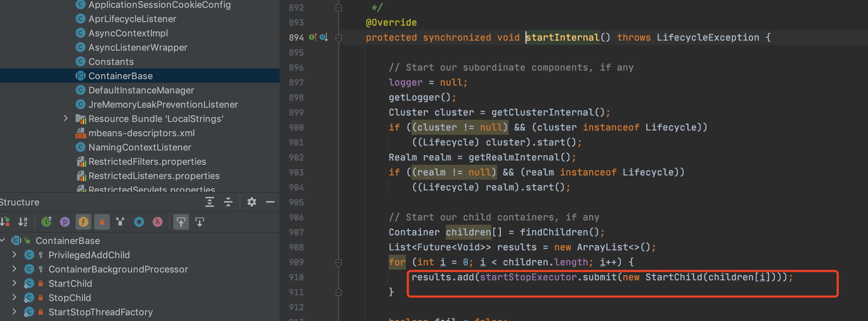The height and width of the screenshot is (321, 868).
Task: Toggle Show non-public members filter
Action: [x=102, y=222]
